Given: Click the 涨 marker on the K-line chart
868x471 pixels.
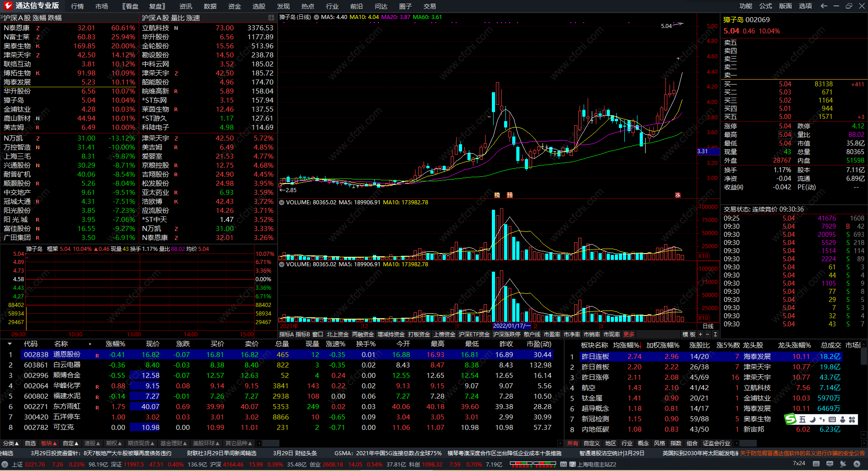Looking at the screenshot, I should coord(678,195).
